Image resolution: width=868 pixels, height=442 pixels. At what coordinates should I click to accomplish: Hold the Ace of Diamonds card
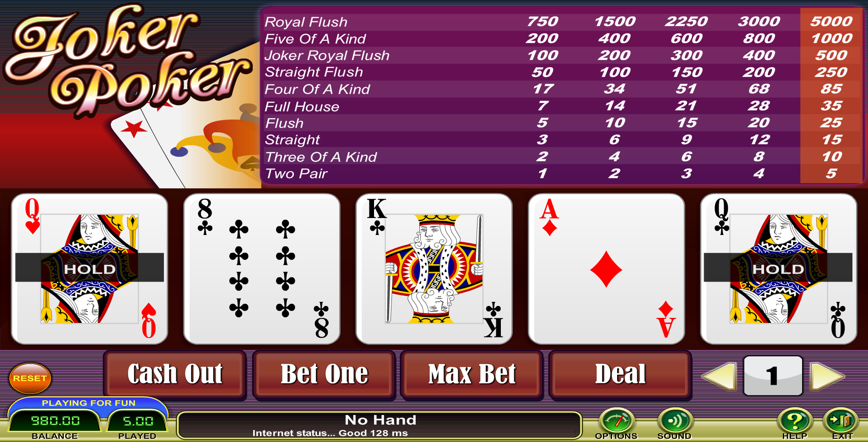pos(606,269)
